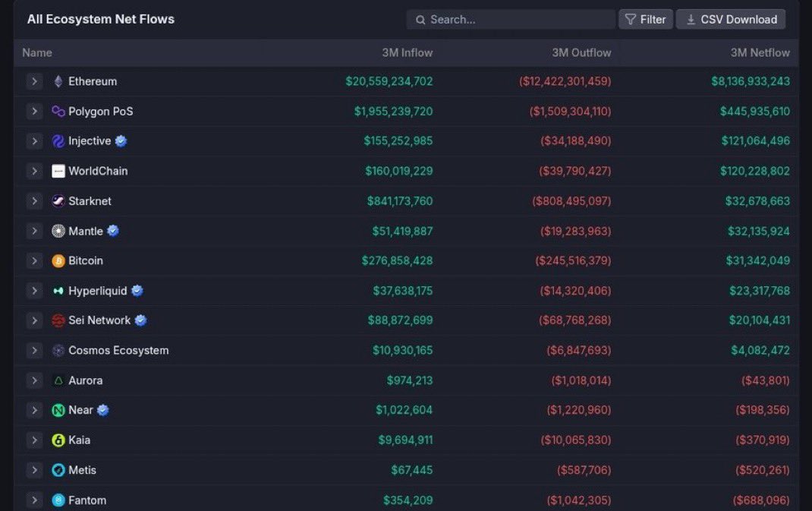Expand the Fantom row chevron
The height and width of the screenshot is (511, 812).
tap(34, 500)
